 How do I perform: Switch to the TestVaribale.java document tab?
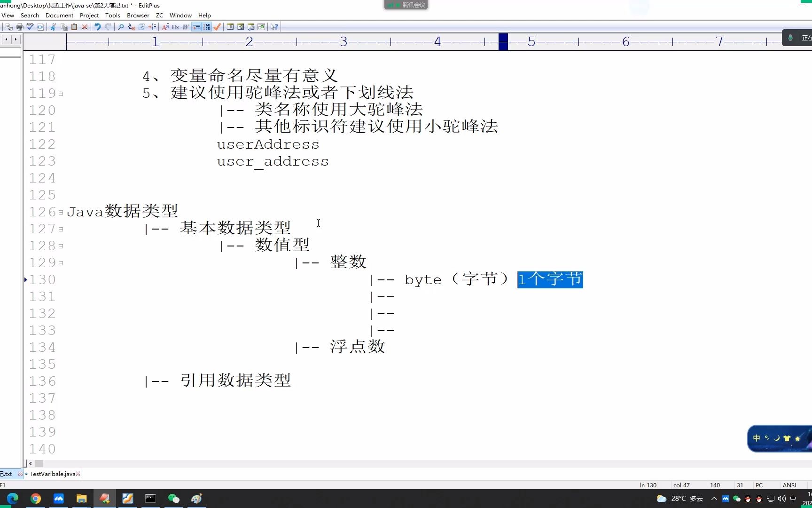point(52,474)
